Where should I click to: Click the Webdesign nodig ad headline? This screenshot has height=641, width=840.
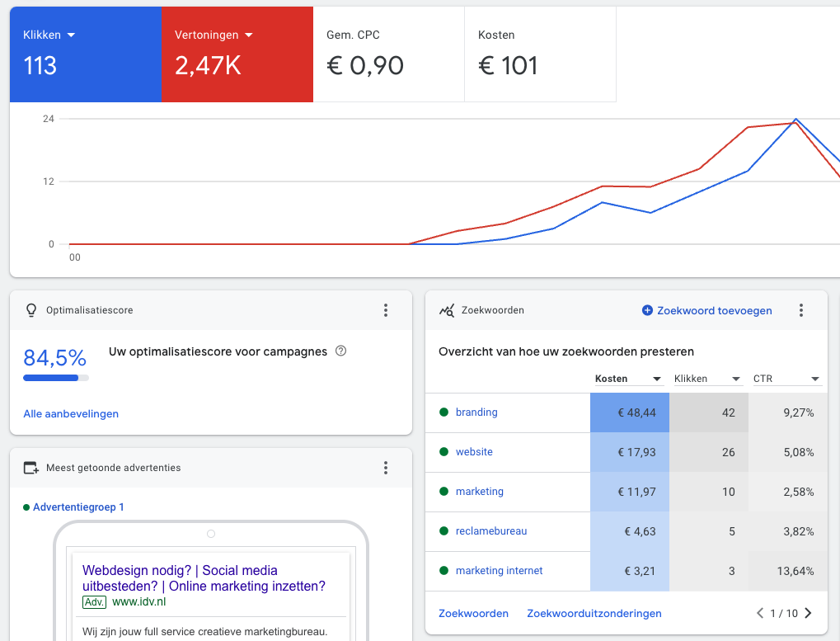204,578
